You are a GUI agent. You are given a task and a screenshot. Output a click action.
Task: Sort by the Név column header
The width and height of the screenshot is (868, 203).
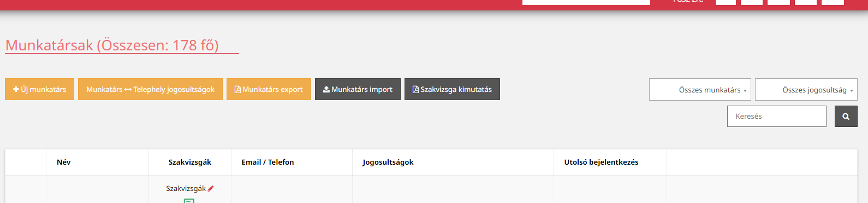pyautogui.click(x=63, y=162)
